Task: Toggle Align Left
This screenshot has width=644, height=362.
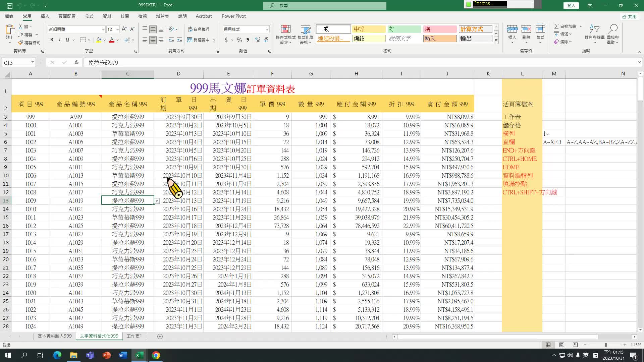Action: [x=145, y=40]
